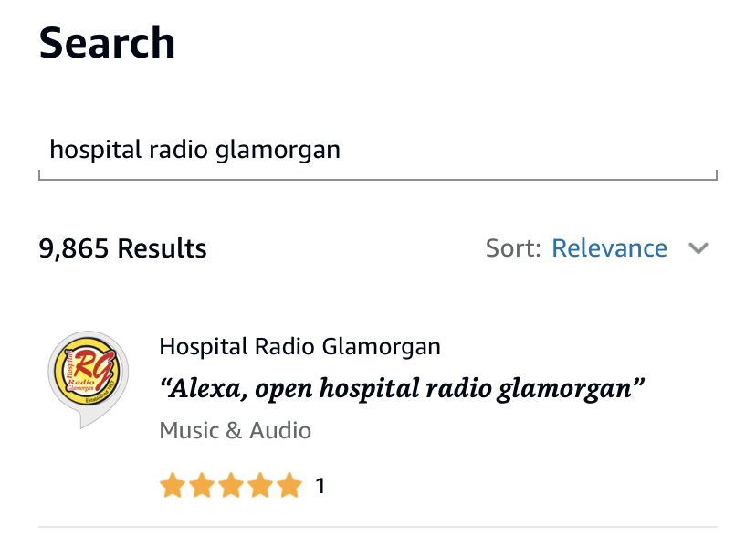756x537 pixels.
Task: Click the fourth rating star
Action: (x=260, y=485)
